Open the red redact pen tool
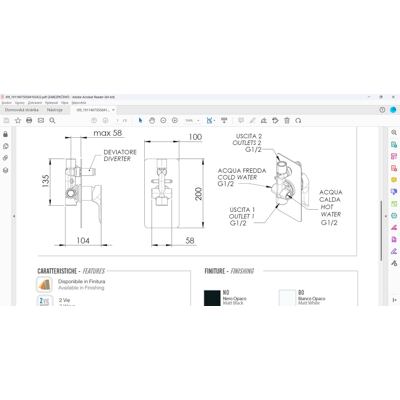The image size is (400, 400). tap(394, 228)
